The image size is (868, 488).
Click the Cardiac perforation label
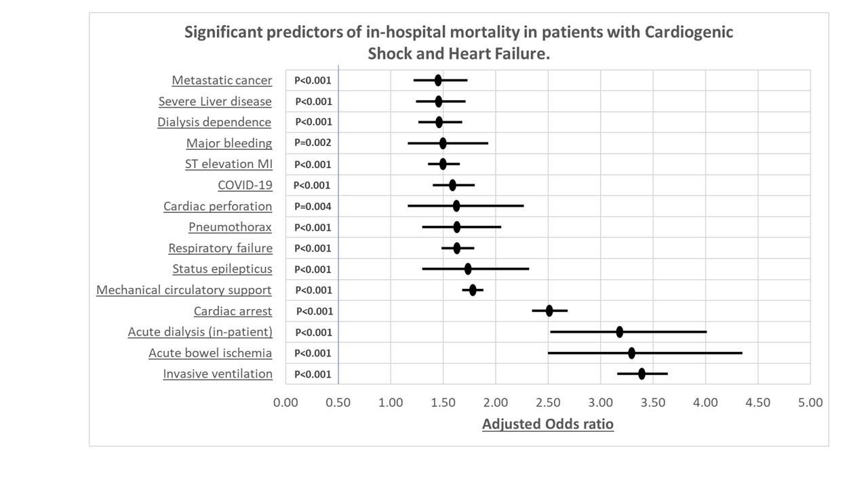pos(218,207)
